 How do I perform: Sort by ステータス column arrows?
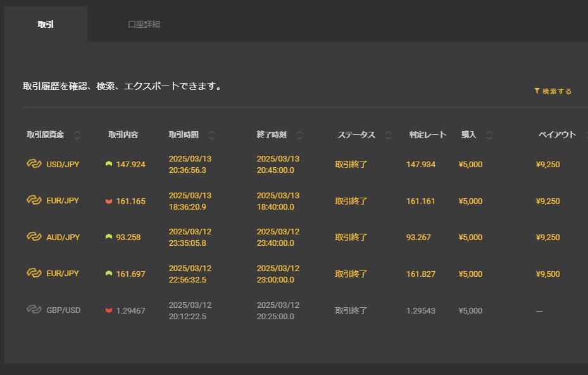pos(388,135)
